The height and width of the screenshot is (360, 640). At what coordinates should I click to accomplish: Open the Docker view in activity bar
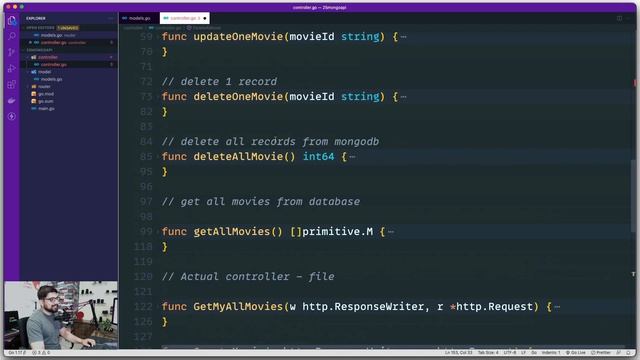tap(12, 100)
